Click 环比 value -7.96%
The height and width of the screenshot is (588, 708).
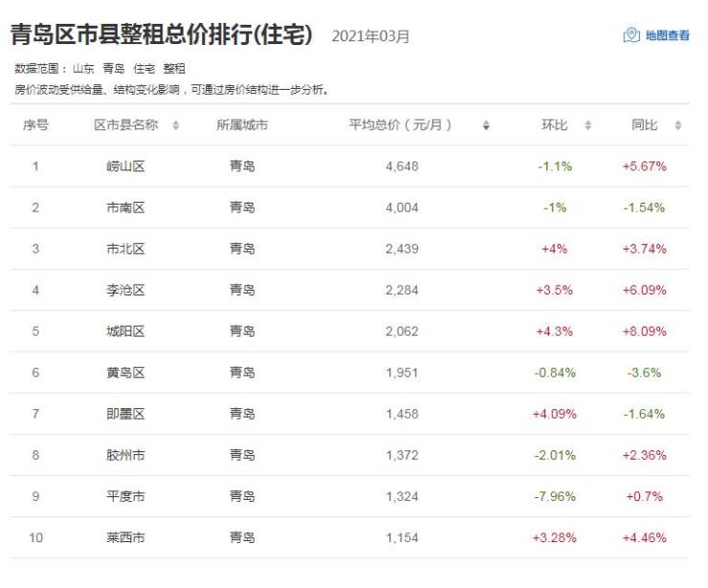(555, 496)
